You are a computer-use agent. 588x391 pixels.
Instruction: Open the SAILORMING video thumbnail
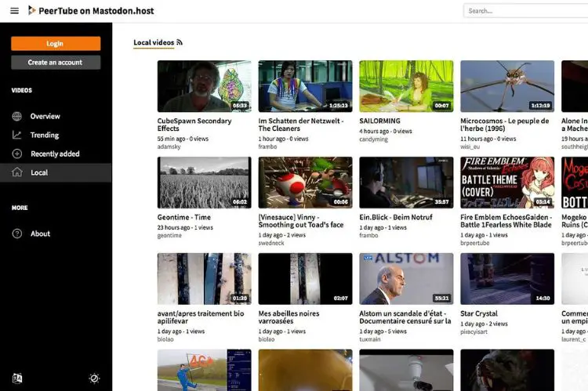coord(406,86)
